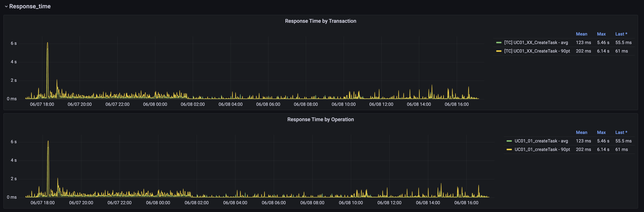Click 4 s y-axis label in Transaction chart

[x=14, y=62]
